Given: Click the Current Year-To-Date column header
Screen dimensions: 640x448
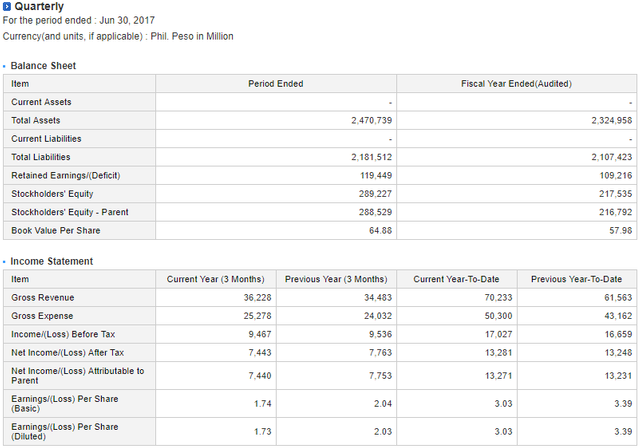Looking at the screenshot, I should 456,279.
